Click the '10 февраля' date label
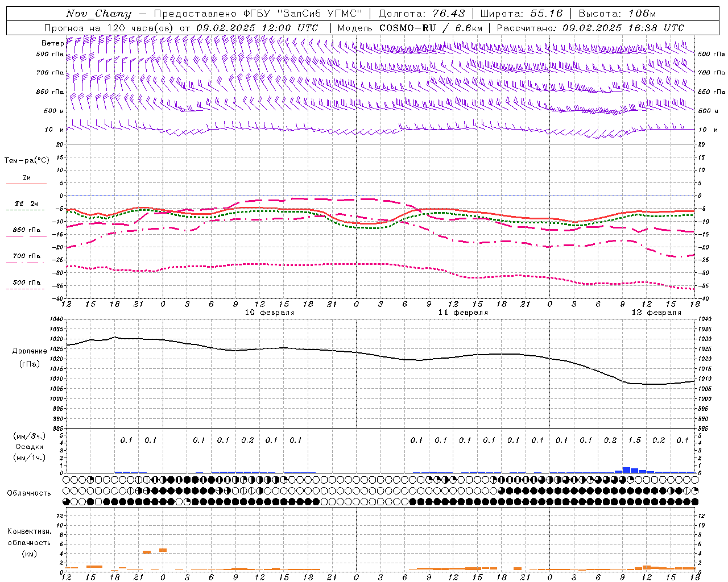Image resolution: width=728 pixels, height=582 pixels. tap(270, 313)
